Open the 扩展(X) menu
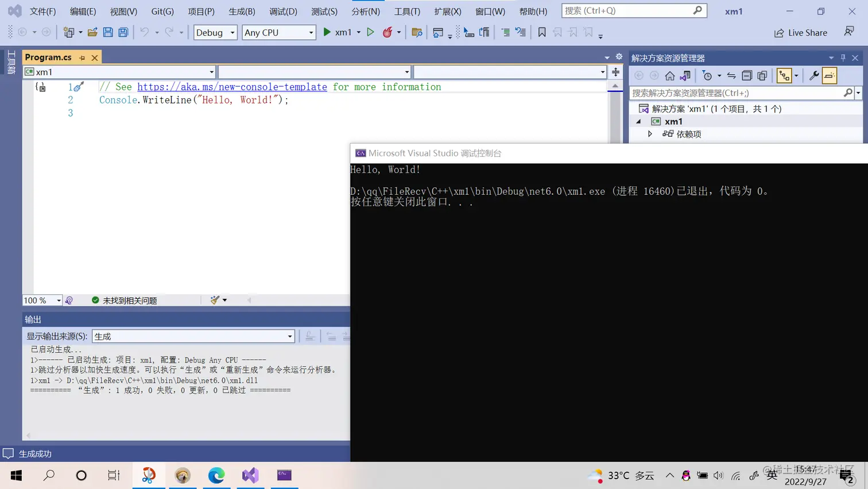This screenshot has height=489, width=868. click(448, 11)
